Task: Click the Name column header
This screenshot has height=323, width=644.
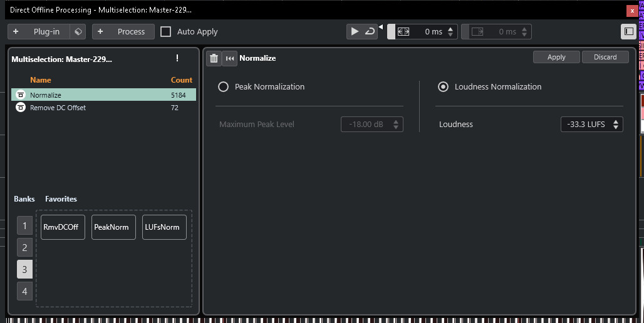Action: pyautogui.click(x=41, y=80)
